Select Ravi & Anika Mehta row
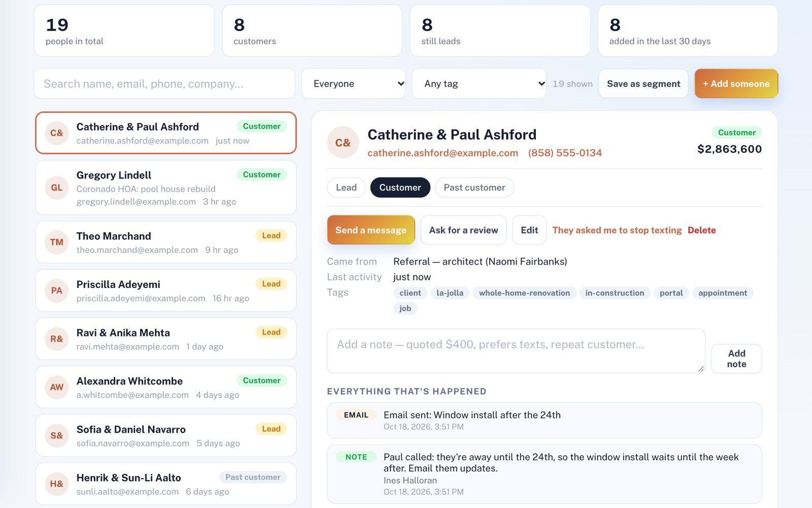 click(166, 339)
